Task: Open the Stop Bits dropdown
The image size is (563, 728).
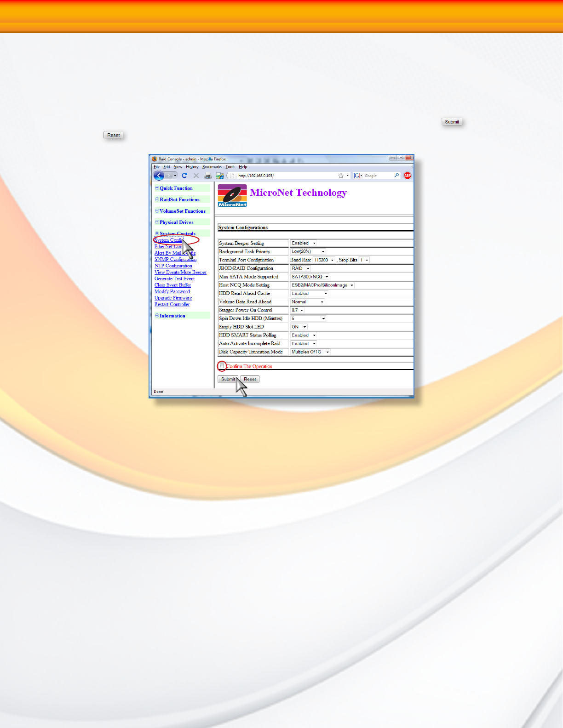Action: click(364, 260)
